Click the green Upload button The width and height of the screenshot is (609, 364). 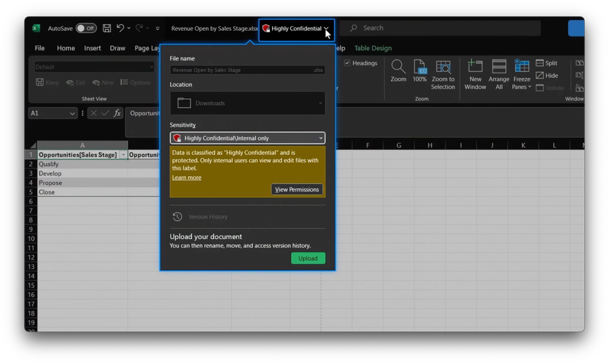tap(308, 259)
